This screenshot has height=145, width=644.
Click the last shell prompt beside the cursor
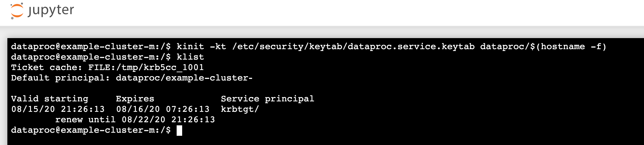(x=91, y=130)
